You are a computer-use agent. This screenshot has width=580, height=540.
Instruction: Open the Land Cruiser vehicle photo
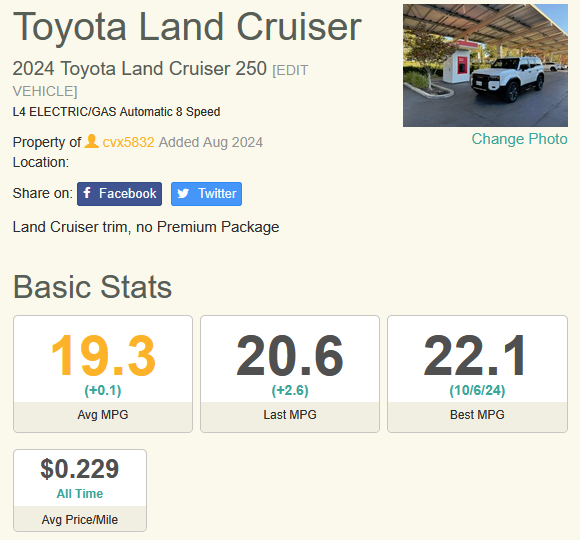[485, 65]
